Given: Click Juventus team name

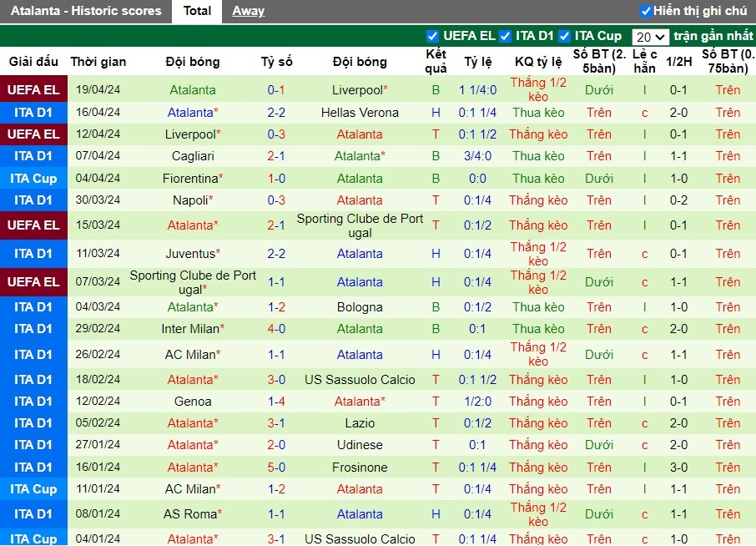Looking at the screenshot, I should point(193,254).
